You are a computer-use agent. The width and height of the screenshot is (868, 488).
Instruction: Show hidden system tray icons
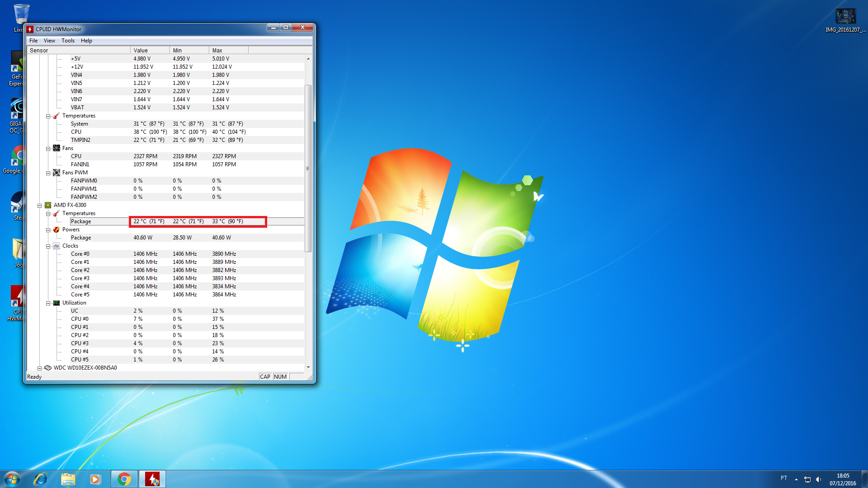796,479
